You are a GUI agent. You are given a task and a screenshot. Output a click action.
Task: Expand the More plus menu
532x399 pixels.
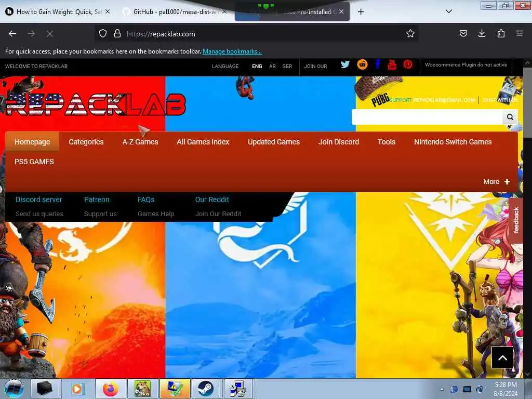[497, 182]
